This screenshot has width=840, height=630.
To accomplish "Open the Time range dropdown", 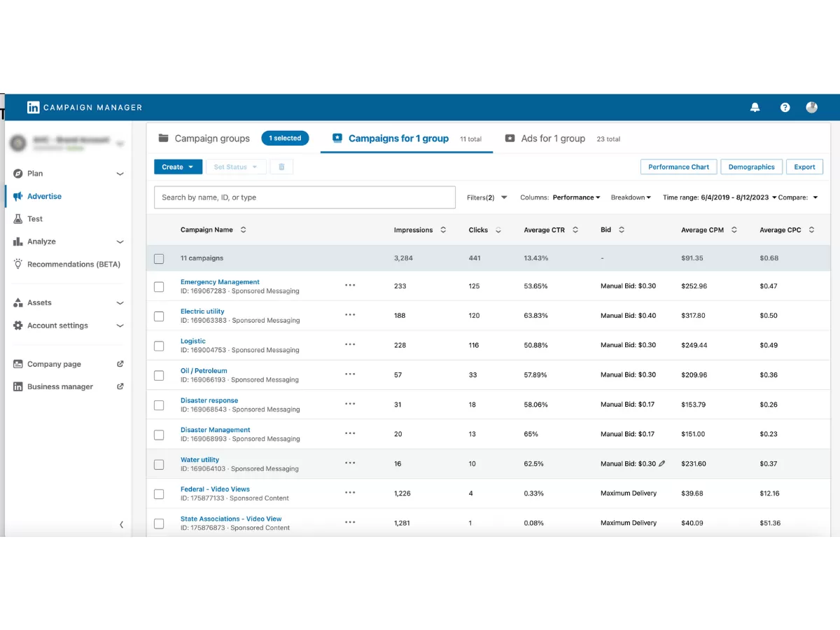I will pos(719,197).
